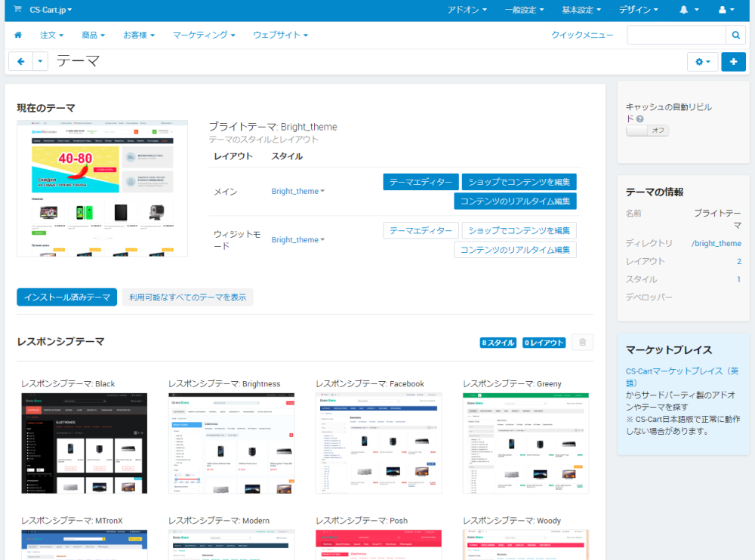This screenshot has width=755, height=560.
Task: Select the Woody theme thumbnail
Action: point(525,545)
